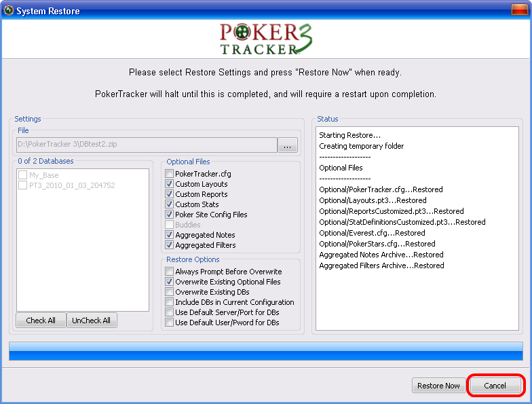Click Restore Now button
The image size is (532, 404).
click(438, 386)
